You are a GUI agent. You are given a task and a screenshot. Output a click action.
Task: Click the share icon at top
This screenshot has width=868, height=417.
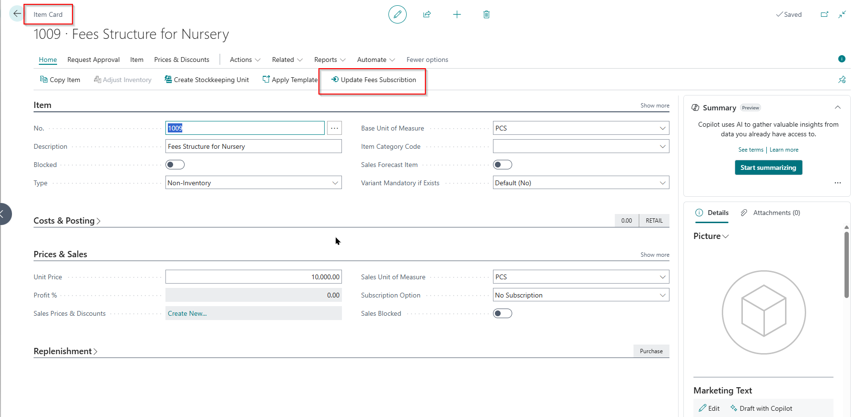[x=427, y=14]
